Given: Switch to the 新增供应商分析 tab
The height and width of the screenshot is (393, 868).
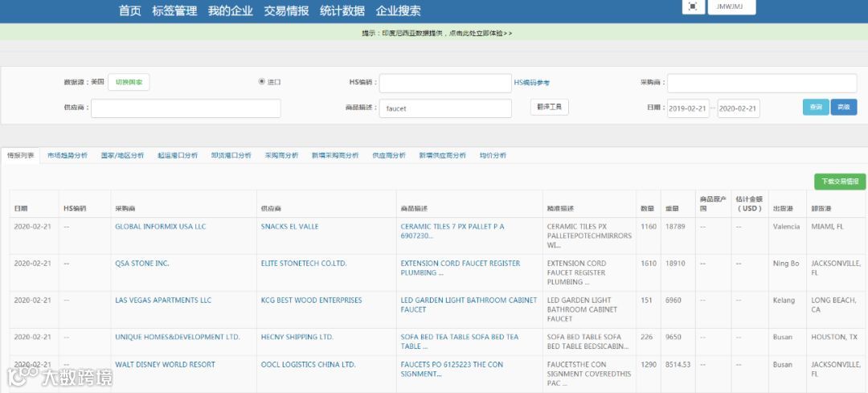Looking at the screenshot, I should pos(442,156).
